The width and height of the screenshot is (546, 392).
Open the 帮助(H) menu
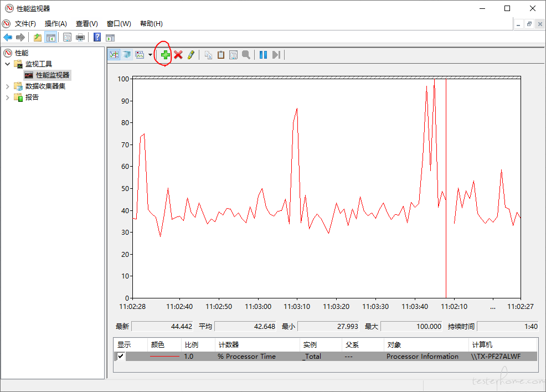pyautogui.click(x=151, y=24)
